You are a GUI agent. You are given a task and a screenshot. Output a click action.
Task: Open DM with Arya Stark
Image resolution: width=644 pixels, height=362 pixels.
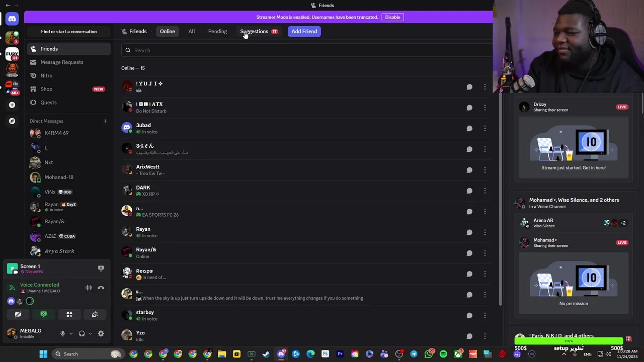pyautogui.click(x=69, y=251)
